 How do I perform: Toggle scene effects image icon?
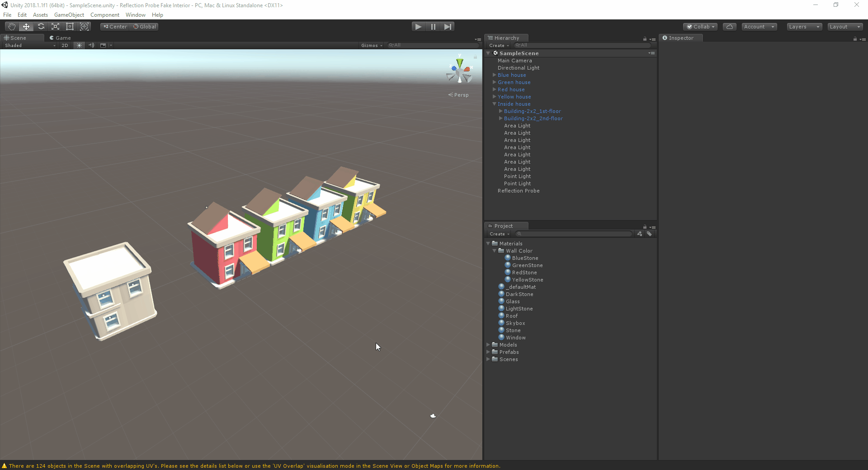(x=103, y=45)
